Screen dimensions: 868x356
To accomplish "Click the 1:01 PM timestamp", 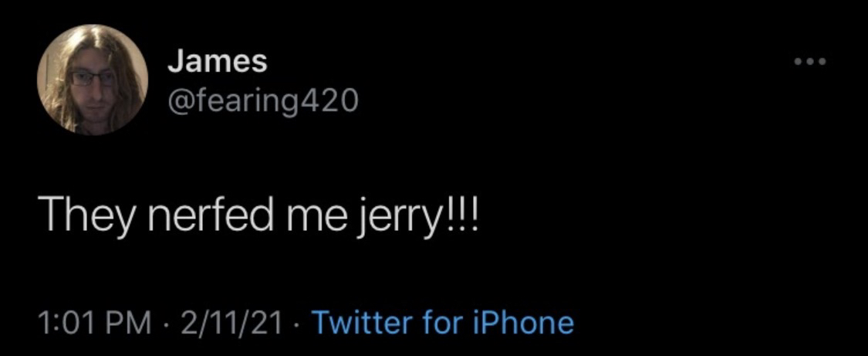I will [94, 322].
